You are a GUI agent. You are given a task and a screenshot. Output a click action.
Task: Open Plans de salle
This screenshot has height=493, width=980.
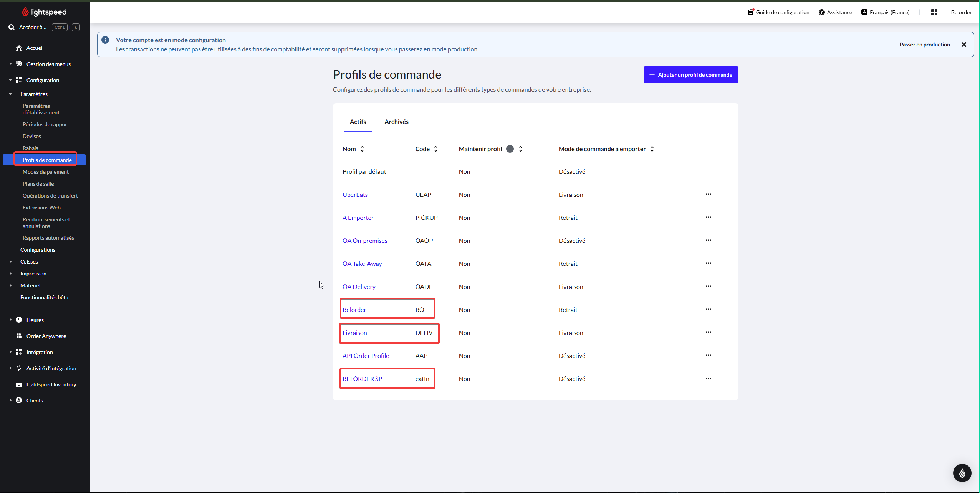38,184
